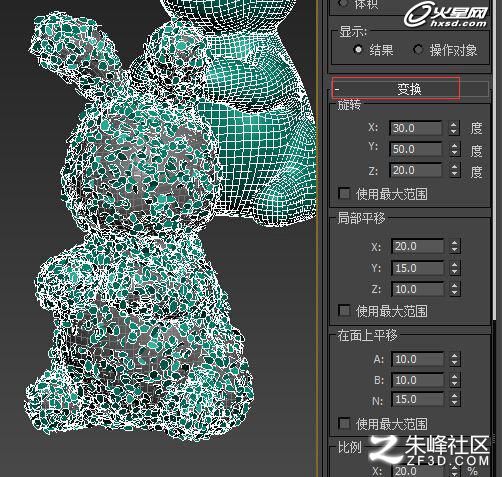This screenshot has width=502, height=477.
Task: Click the 局部平移 X spinner arrows
Action: 455,246
